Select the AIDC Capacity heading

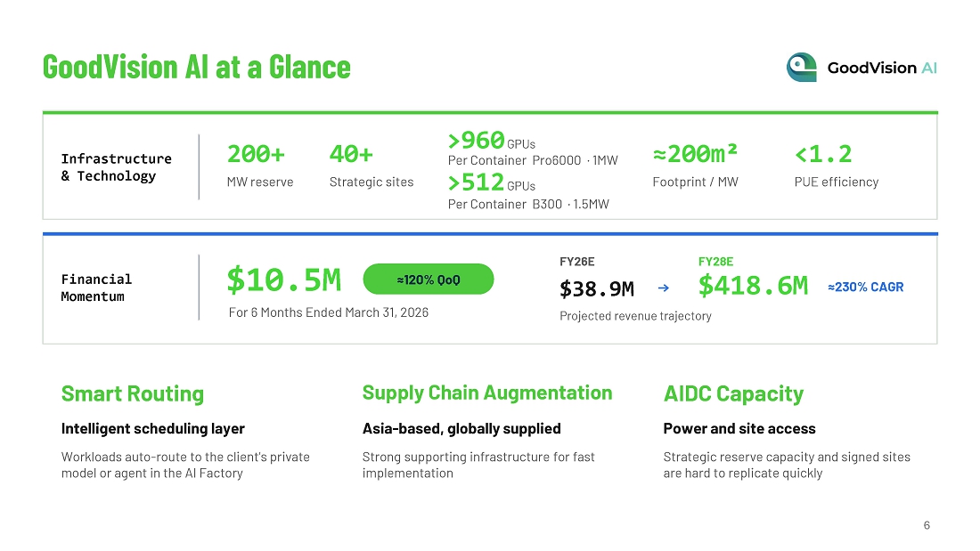coord(733,393)
